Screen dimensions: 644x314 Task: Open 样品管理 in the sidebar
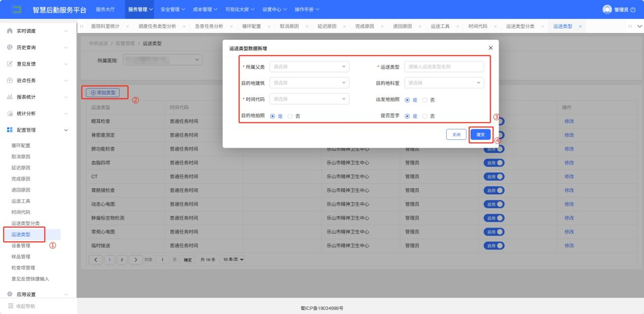(21, 256)
